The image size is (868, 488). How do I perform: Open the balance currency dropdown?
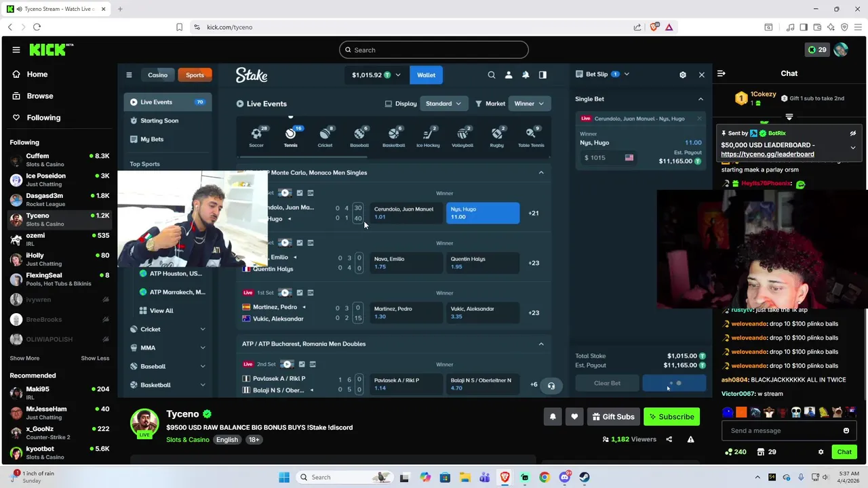376,75
